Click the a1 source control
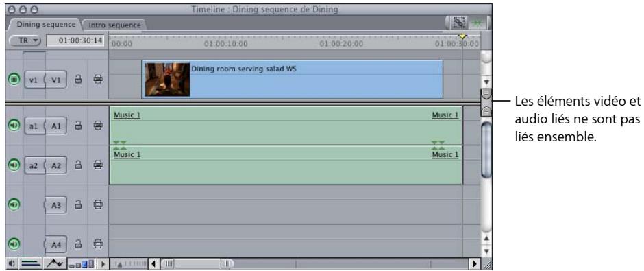 [x=34, y=126]
